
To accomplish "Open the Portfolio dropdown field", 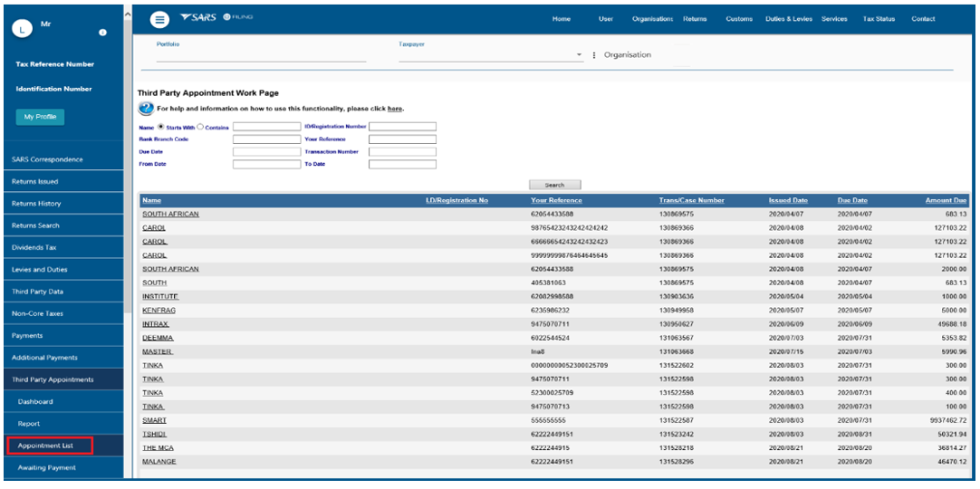I will click(261, 55).
